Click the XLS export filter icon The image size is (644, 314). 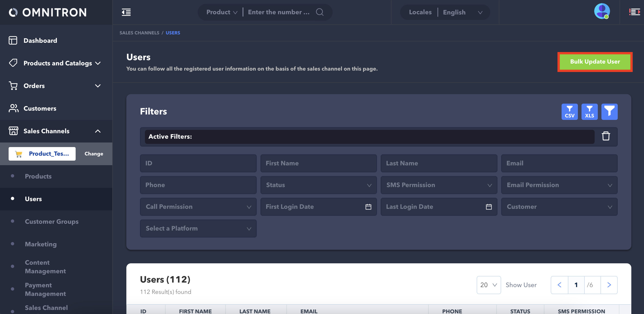(589, 112)
